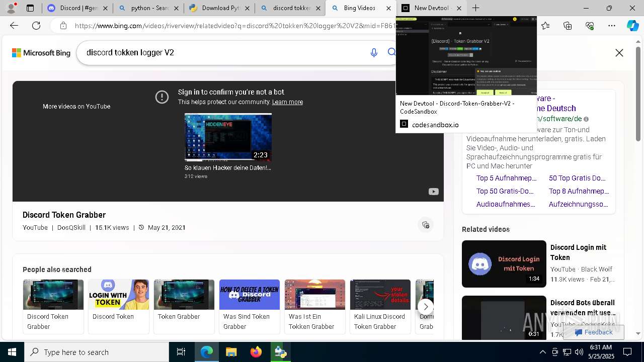Open the Copilot sidebar icon
644x362 pixels.
click(633, 26)
